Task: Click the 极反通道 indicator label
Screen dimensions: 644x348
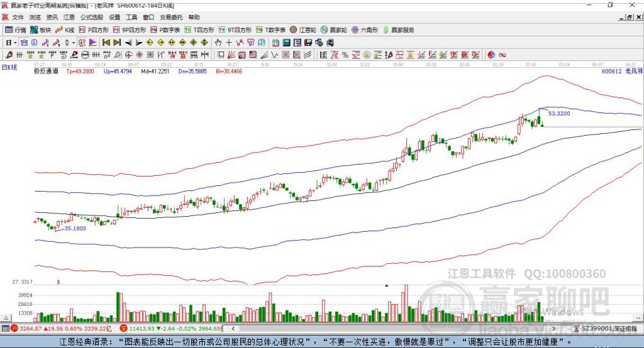Action: click(46, 72)
